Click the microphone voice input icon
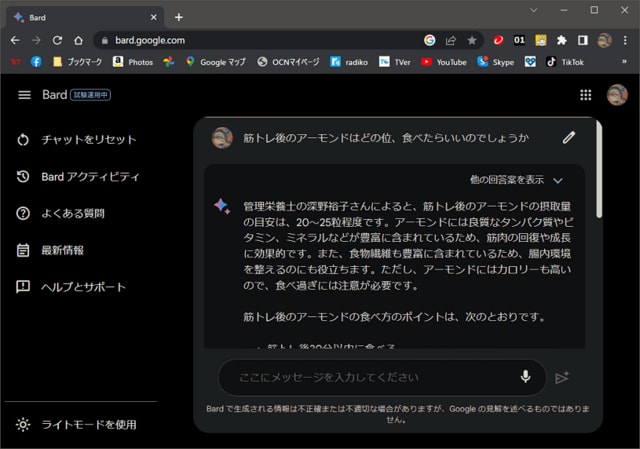This screenshot has height=449, width=640. pos(525,377)
